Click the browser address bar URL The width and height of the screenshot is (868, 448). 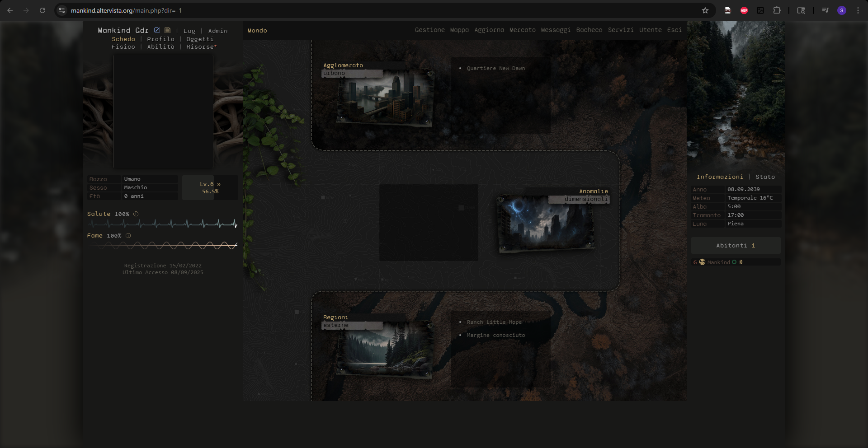point(126,10)
